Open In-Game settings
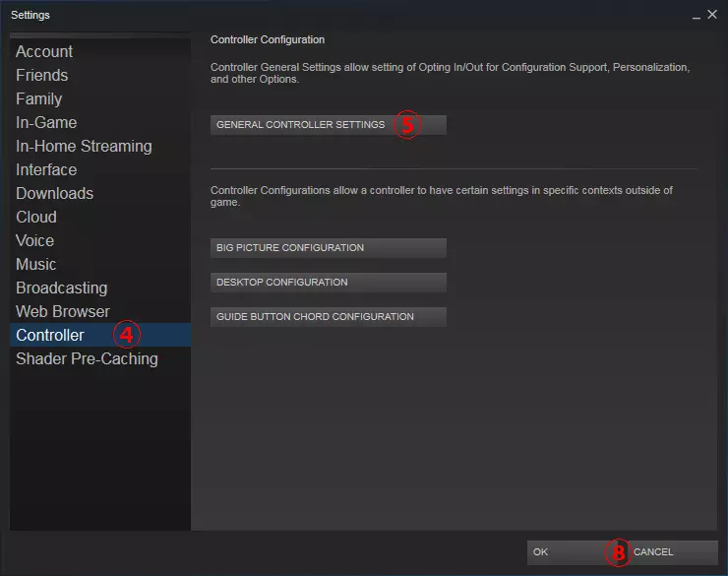The image size is (728, 576). (100, 123)
